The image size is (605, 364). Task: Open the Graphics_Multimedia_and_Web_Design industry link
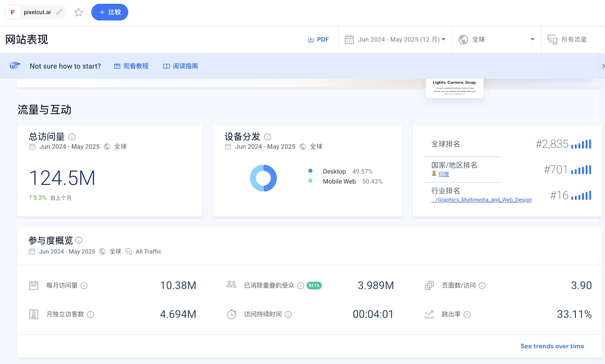tap(481, 200)
